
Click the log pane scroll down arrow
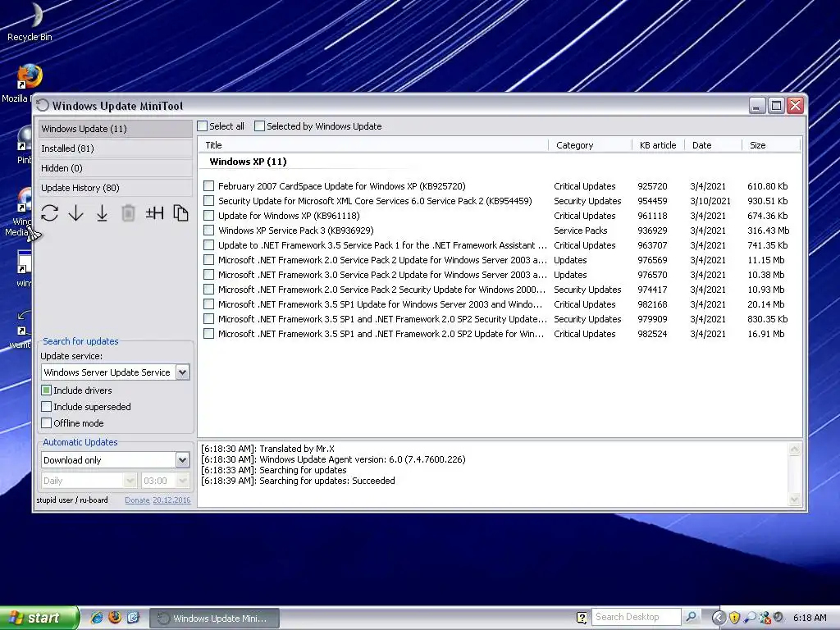(x=794, y=500)
